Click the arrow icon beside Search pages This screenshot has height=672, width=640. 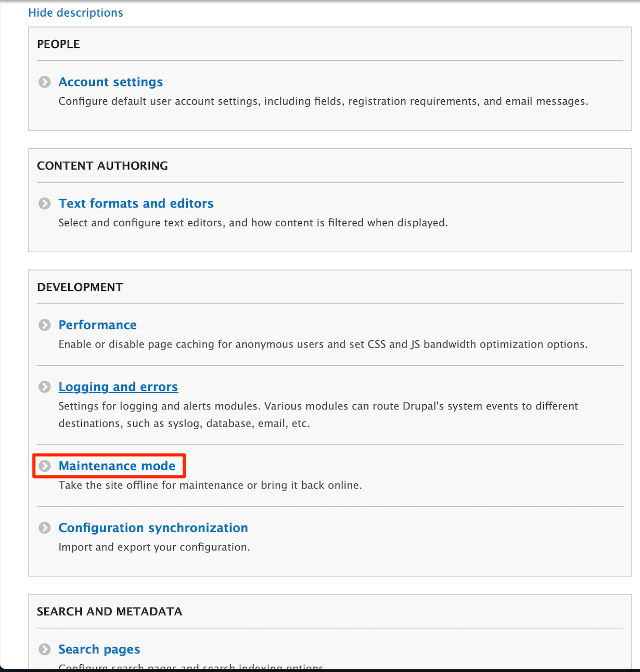click(x=45, y=650)
